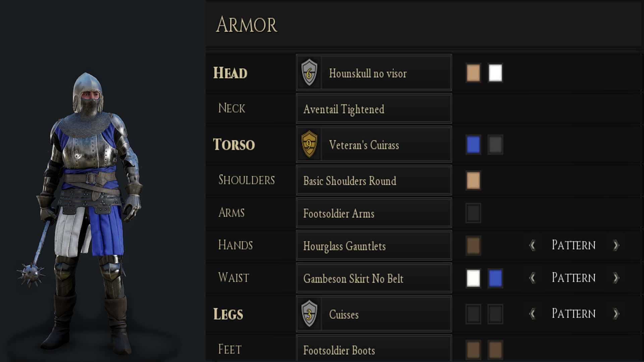Viewport: 644px width, 362px height.
Task: Pick the white Head secondary color swatch
Action: [495, 73]
